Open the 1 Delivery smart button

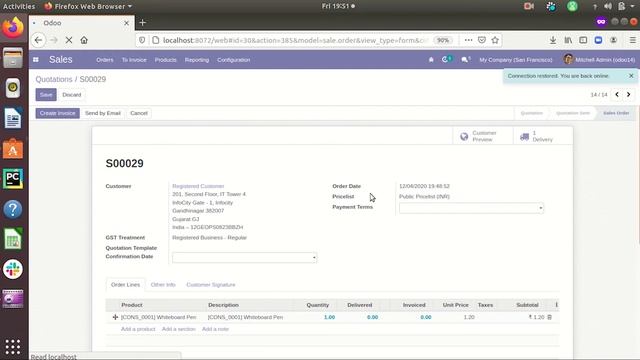coord(543,136)
